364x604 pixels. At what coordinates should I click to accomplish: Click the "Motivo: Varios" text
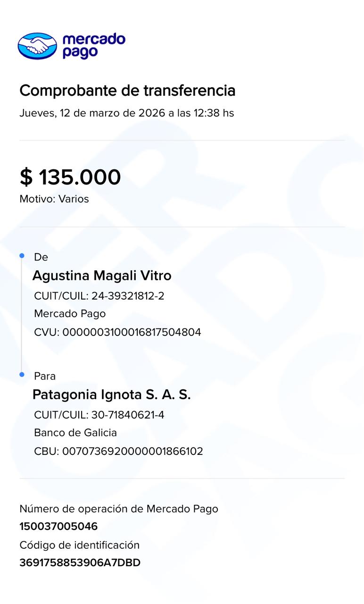(x=54, y=199)
